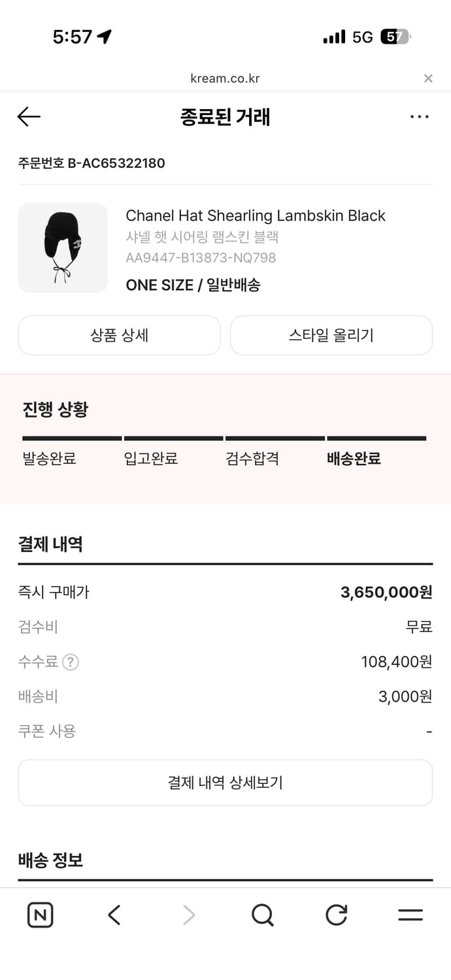Tap the Naver app home icon
The width and height of the screenshot is (451, 980).
pyautogui.click(x=40, y=915)
